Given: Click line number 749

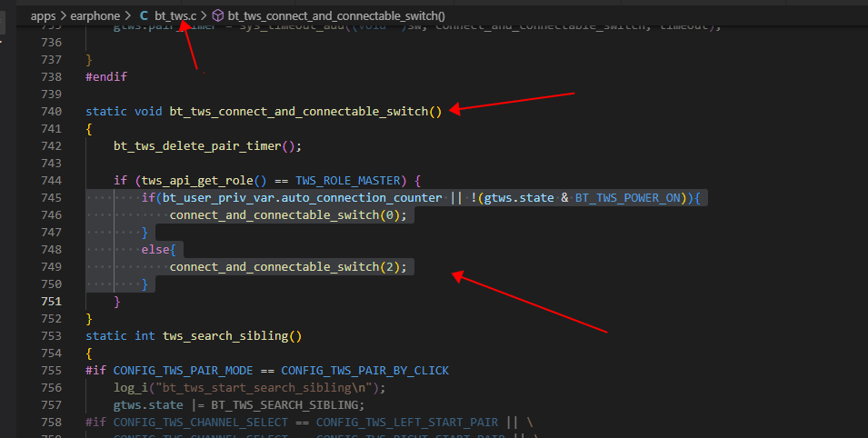Looking at the screenshot, I should click(52, 267).
